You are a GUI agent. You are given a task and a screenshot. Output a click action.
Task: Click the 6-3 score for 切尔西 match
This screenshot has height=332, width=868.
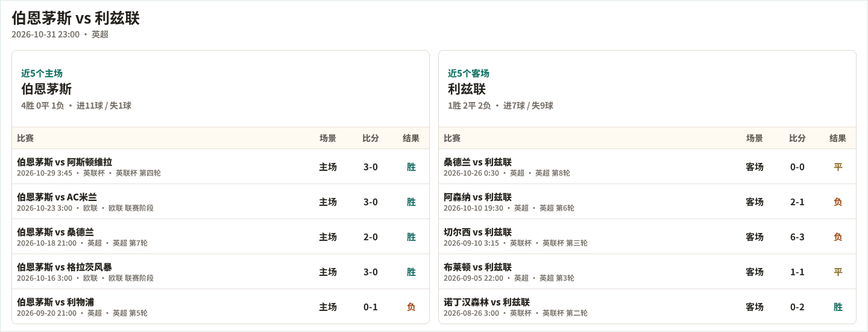point(797,237)
